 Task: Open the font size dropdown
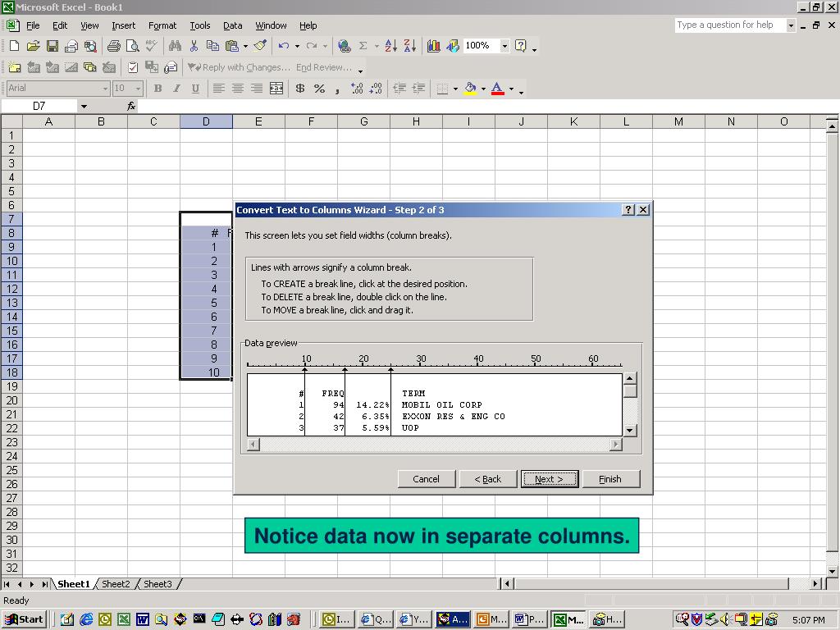(x=138, y=89)
